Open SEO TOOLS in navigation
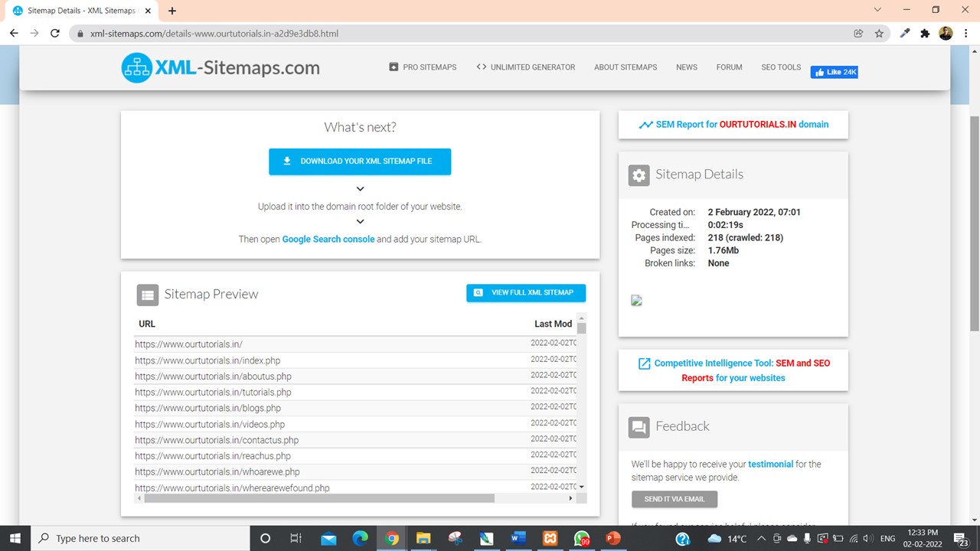 pos(781,67)
